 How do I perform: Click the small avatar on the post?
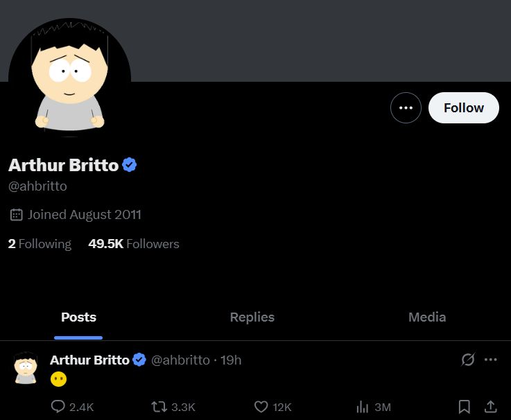pyautogui.click(x=25, y=368)
